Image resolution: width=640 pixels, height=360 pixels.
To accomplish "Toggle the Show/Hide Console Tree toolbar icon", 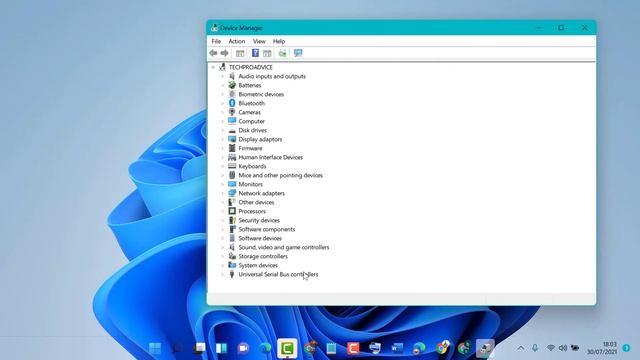I will coord(240,53).
